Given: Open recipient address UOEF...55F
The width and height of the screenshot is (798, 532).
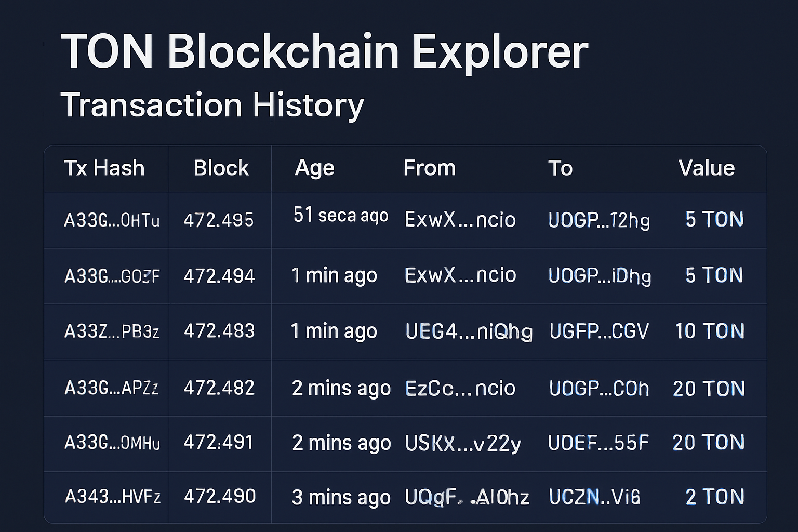Looking at the screenshot, I should coord(598,443).
